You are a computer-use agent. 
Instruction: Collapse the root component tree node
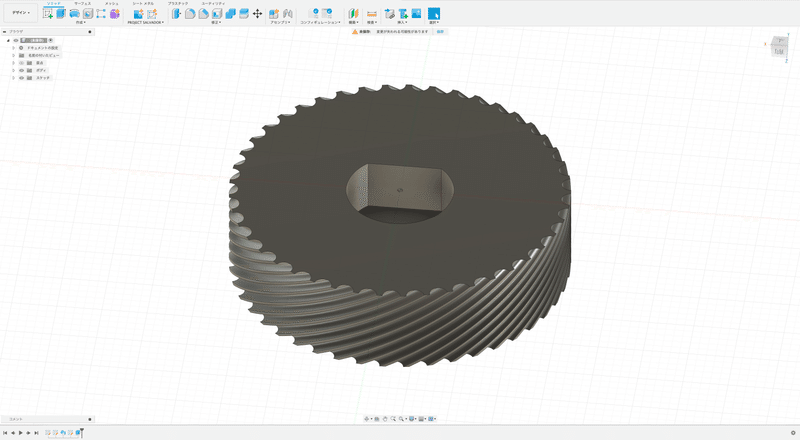click(x=8, y=40)
